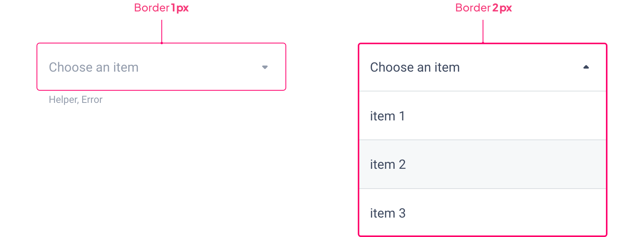Click the Choose an item placeholder text on left
644x237 pixels.
(94, 67)
